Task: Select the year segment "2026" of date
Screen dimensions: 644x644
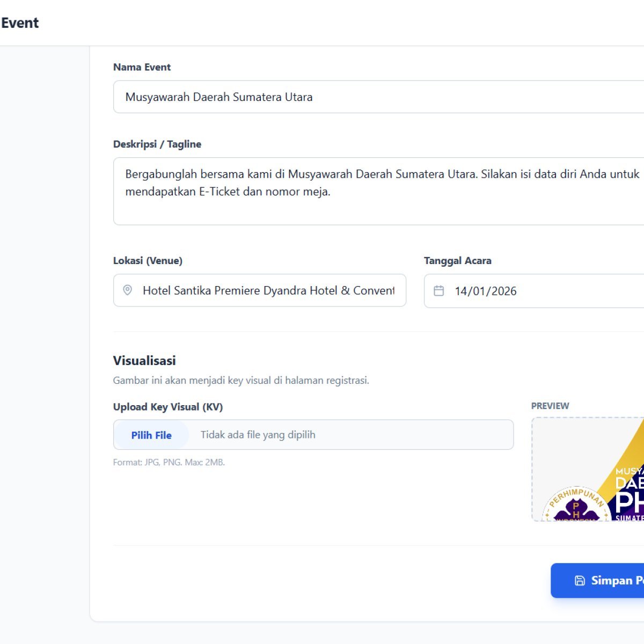Action: coord(504,291)
